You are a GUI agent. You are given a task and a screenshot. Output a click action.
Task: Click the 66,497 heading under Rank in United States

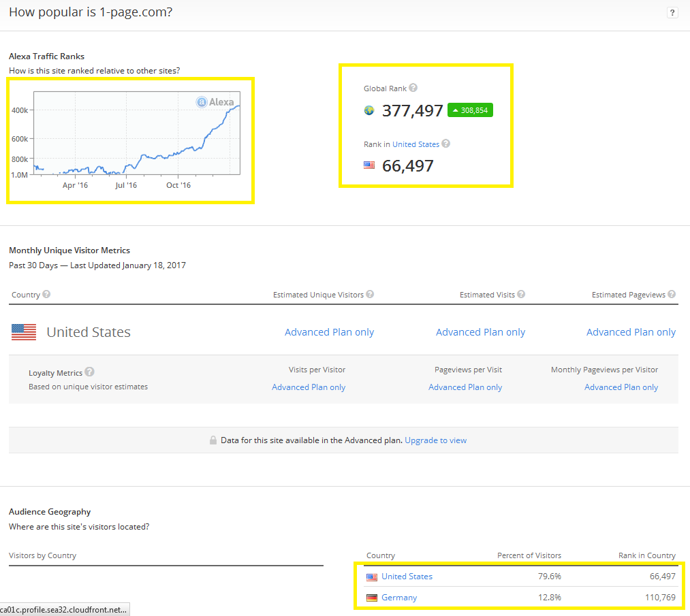tap(408, 166)
